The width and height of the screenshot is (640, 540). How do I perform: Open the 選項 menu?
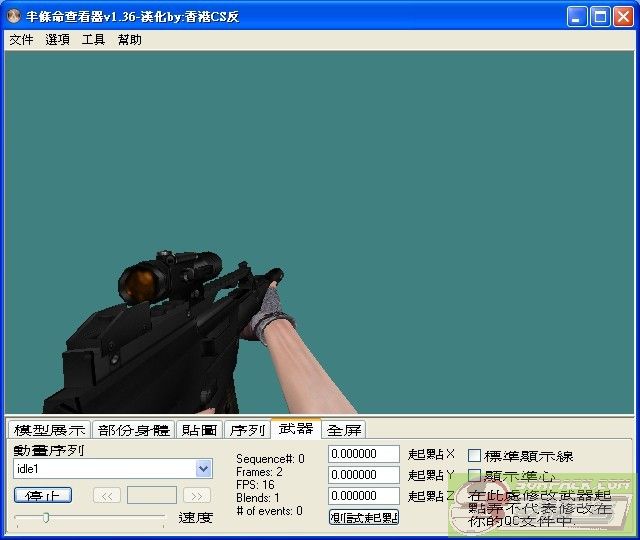coord(57,40)
